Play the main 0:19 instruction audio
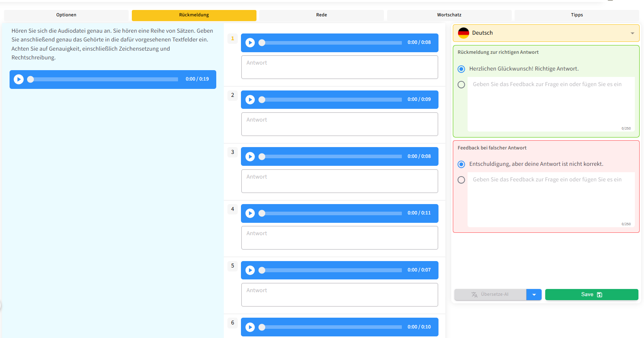 point(19,79)
